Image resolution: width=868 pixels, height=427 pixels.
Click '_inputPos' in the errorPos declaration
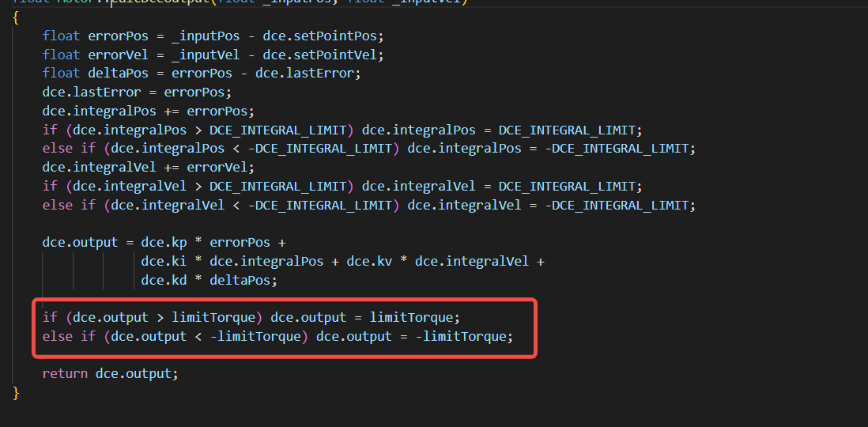tap(206, 36)
